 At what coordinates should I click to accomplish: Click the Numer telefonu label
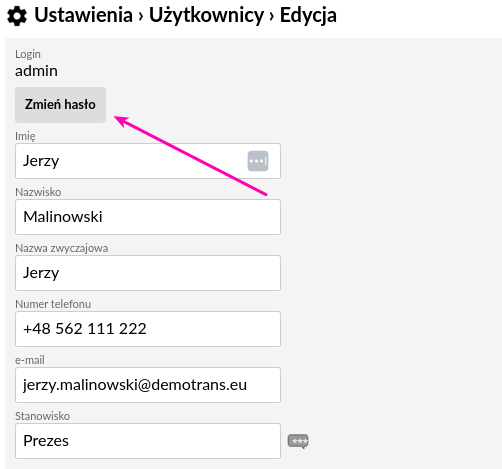pos(53,304)
